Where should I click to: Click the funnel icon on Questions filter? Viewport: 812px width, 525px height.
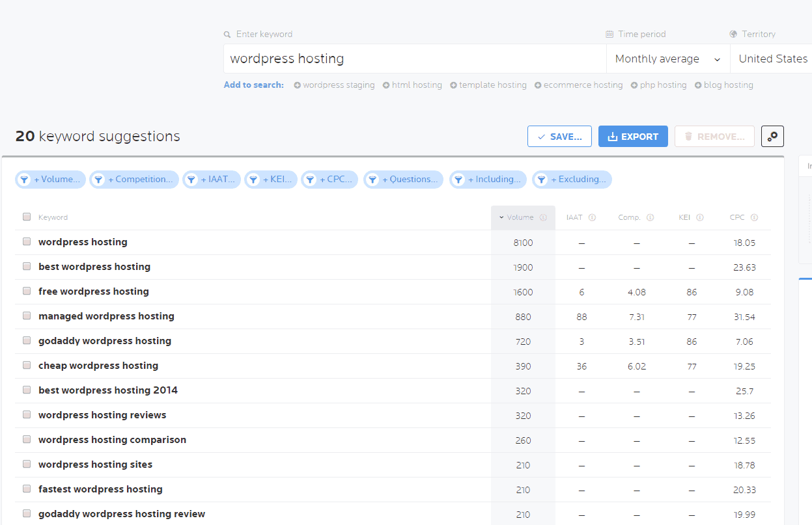coord(372,180)
